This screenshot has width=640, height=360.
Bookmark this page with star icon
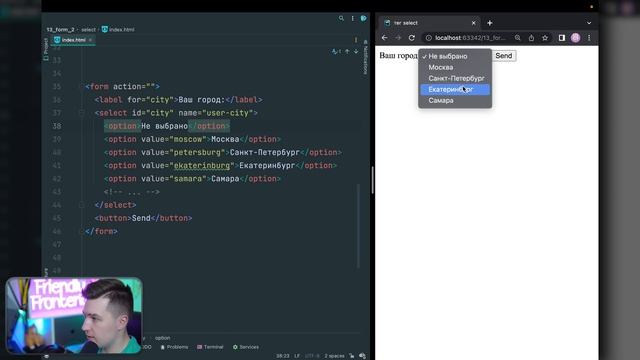[x=544, y=38]
